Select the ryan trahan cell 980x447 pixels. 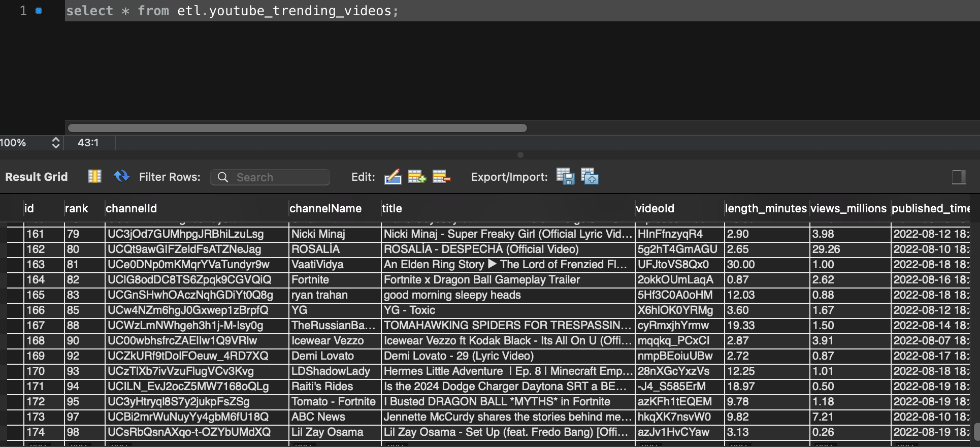click(335, 295)
